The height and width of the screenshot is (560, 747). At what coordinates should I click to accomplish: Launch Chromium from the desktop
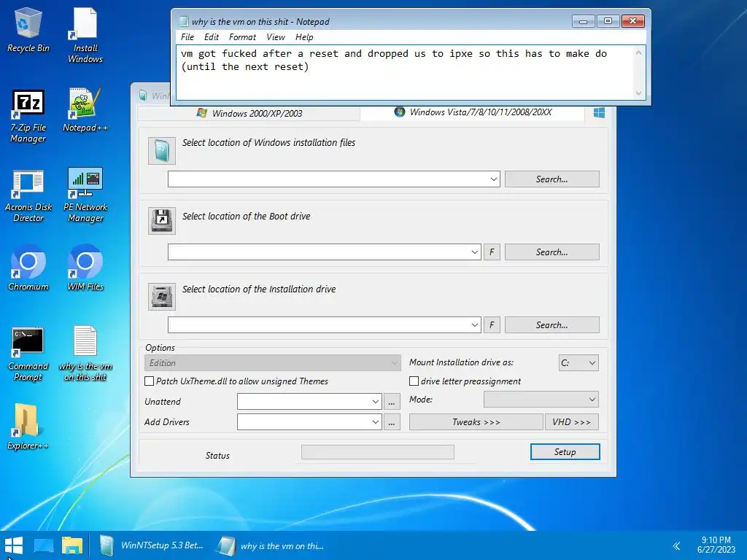click(28, 268)
